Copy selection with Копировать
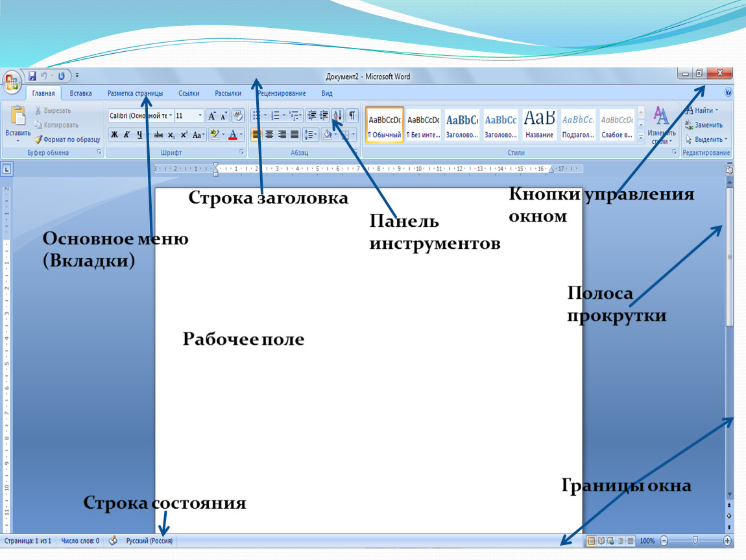 (x=56, y=125)
